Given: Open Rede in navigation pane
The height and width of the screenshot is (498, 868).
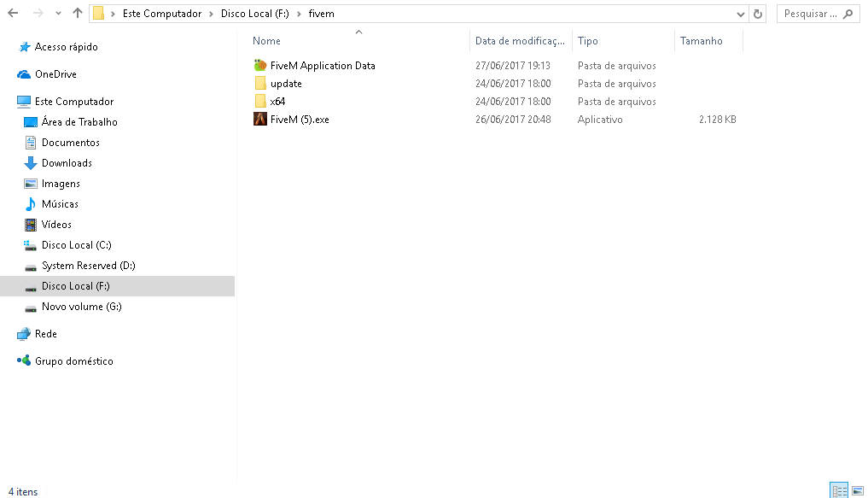Looking at the screenshot, I should click(x=45, y=333).
